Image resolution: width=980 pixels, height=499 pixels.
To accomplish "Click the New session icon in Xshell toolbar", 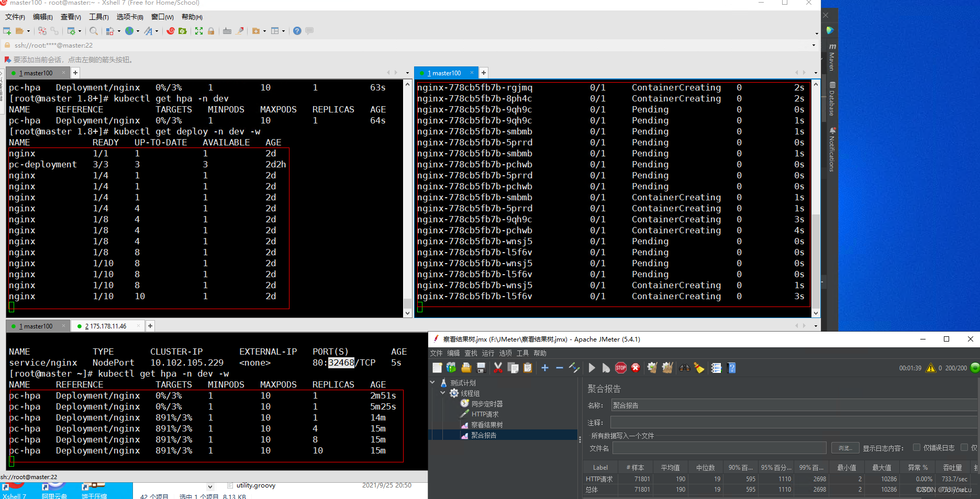I will pyautogui.click(x=7, y=31).
